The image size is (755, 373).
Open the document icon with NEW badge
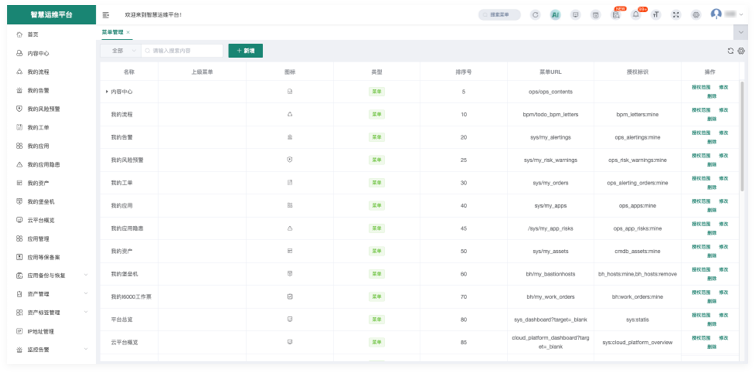point(616,15)
